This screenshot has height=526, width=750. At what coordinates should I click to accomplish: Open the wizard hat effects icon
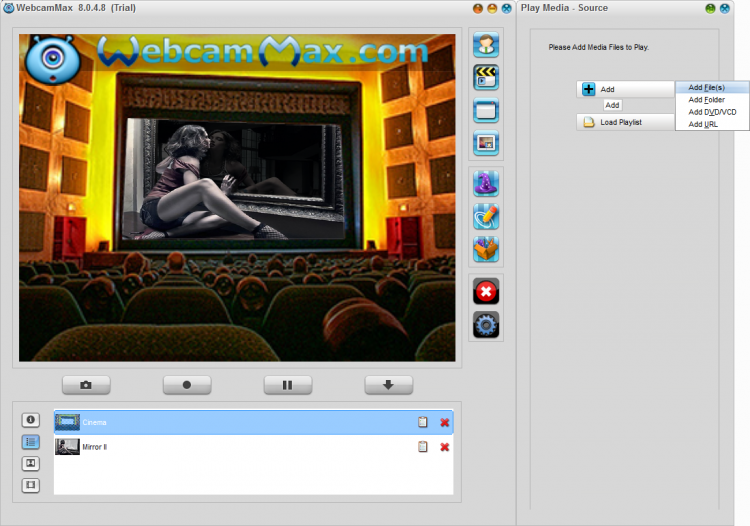coord(486,184)
